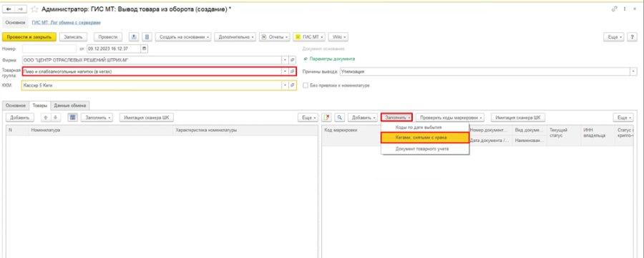Click the table view icon next to left Заполнить
644x258 pixels.
[73, 118]
